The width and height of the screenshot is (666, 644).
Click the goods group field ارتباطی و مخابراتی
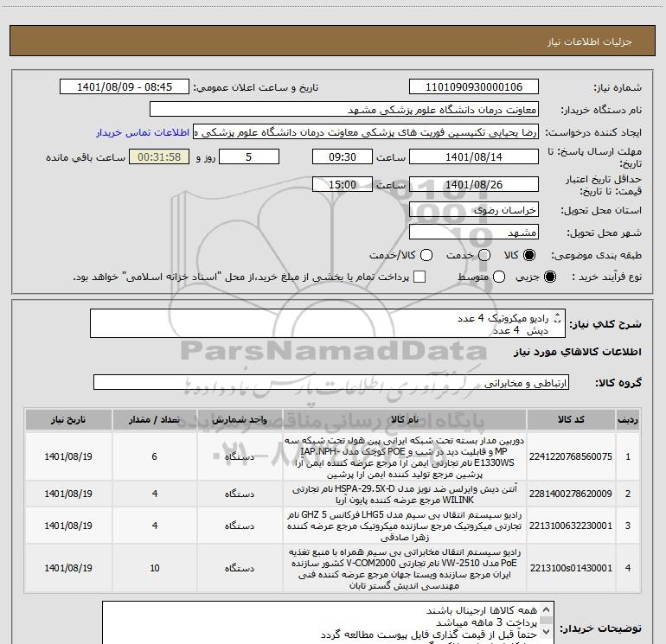point(331,382)
